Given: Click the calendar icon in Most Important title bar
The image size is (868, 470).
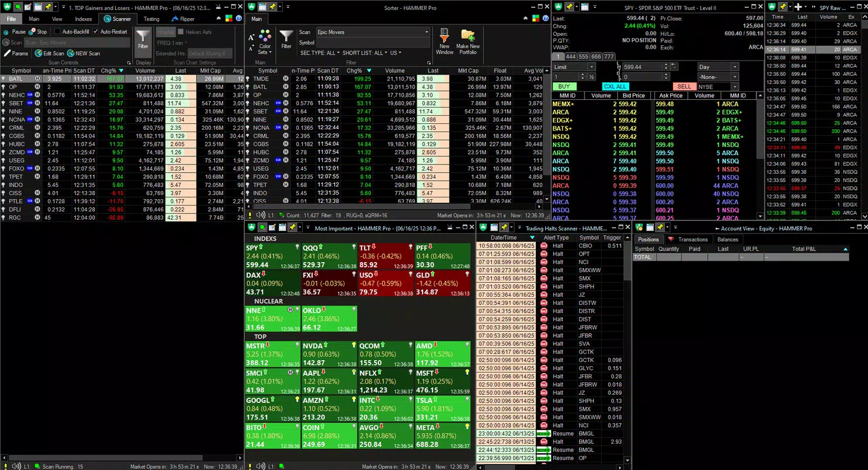Looking at the screenshot, I should [x=282, y=227].
